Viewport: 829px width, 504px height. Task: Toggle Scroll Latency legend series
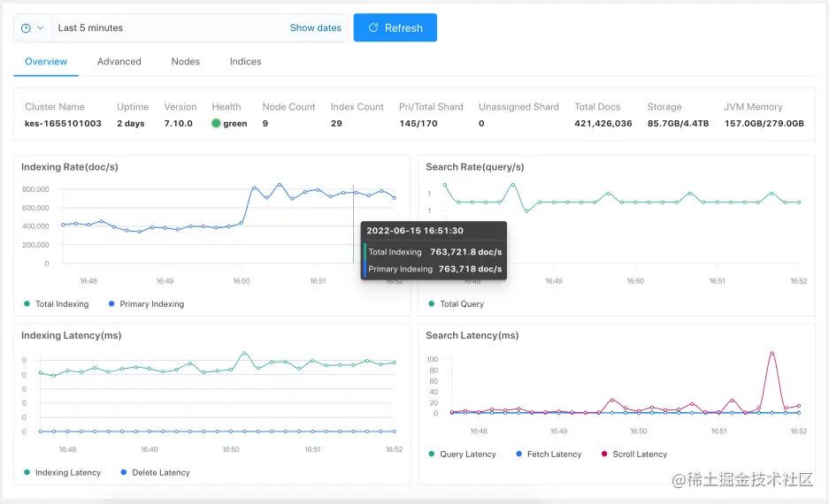point(634,454)
